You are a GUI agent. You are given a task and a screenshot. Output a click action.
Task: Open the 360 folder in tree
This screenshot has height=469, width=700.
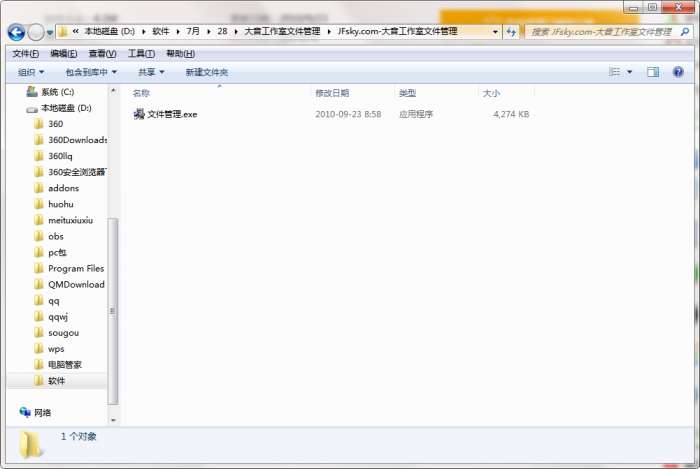tap(55, 124)
